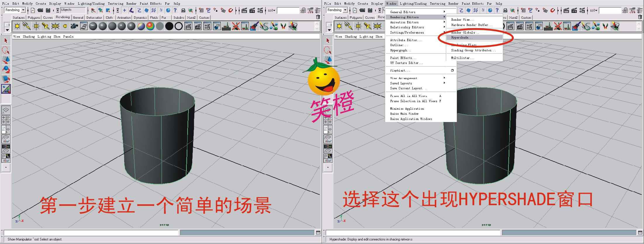Expand Saved Layouts submenu
This screenshot has width=644, height=244.
coord(417,83)
